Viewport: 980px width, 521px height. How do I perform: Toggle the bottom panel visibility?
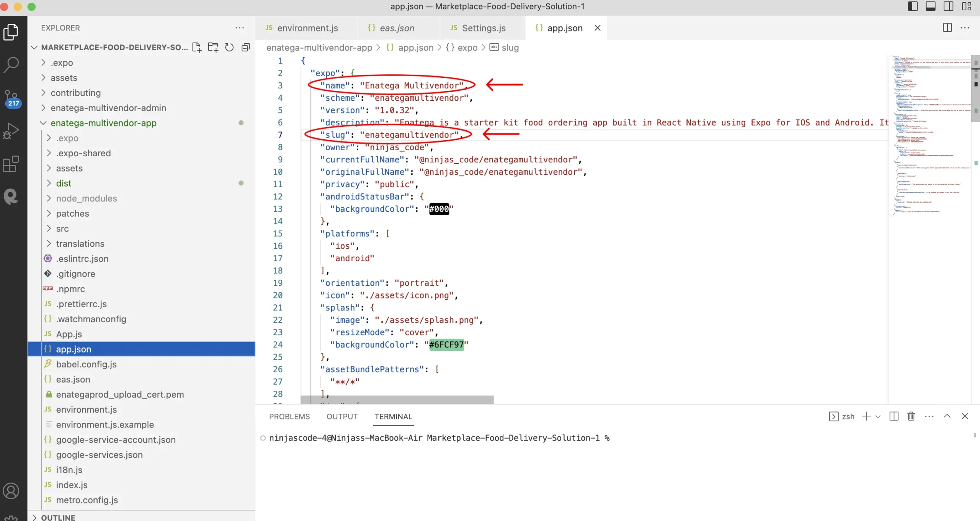[931, 7]
